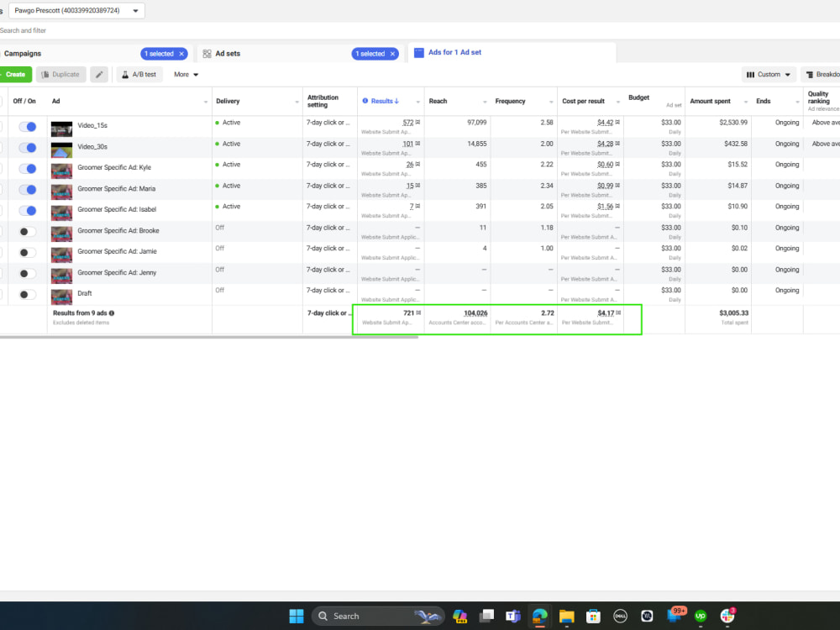Viewport: 840px width, 630px height.
Task: Open Dell app from taskbar
Action: [620, 616]
